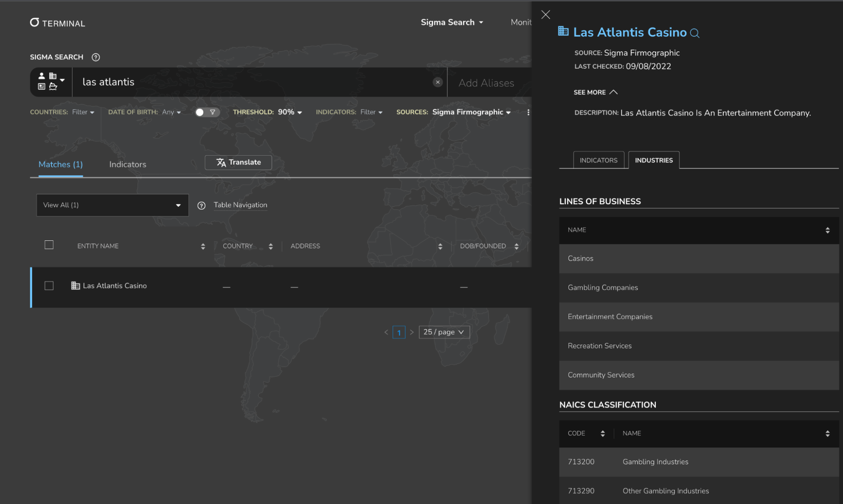Collapse details with See More
843x504 pixels.
(595, 92)
